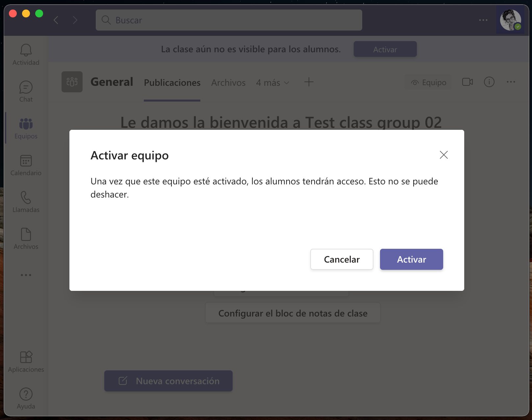Open channel more options ellipsis
The height and width of the screenshot is (420, 532).
(511, 82)
